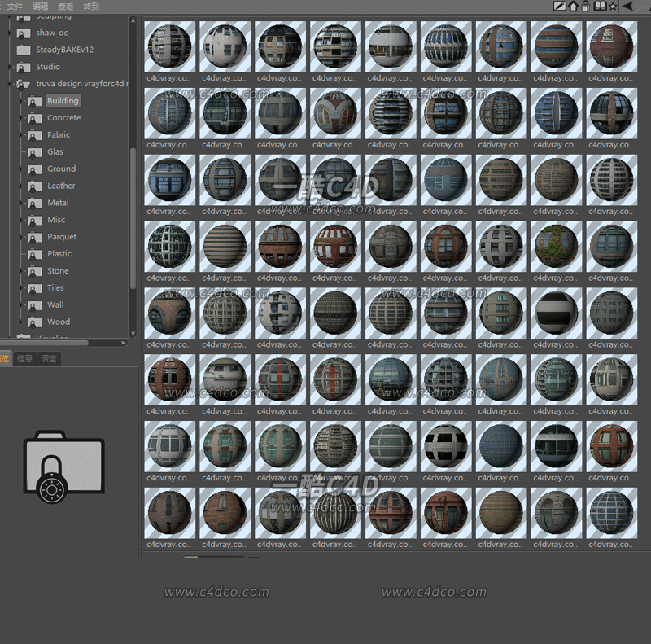Collapse the truva design vrayforc4d folder

pos(10,84)
